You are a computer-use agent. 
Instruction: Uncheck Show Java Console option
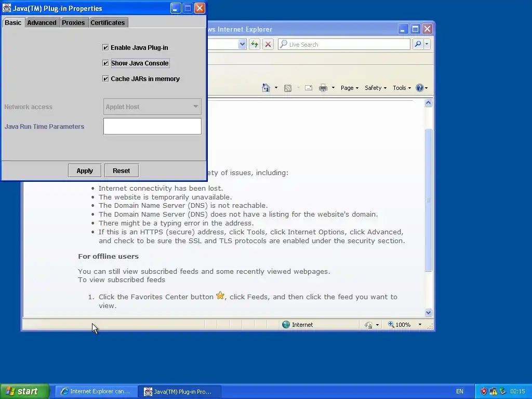105,63
